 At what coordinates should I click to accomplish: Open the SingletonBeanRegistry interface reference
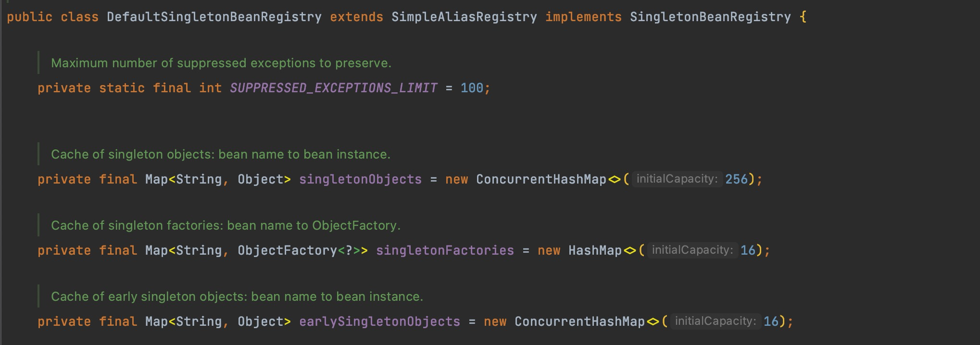(710, 17)
